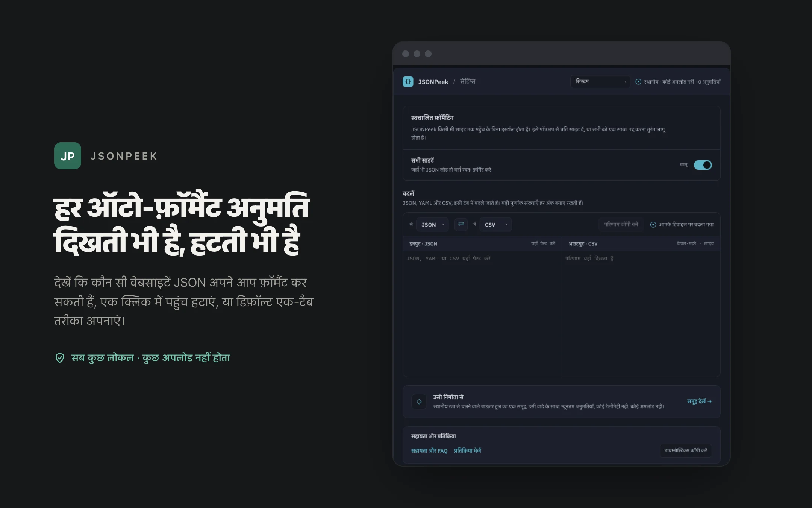Click the circle icon beside 'आपके डिवाइस पर बदला गया'
This screenshot has width=812, height=508.
pos(653,225)
